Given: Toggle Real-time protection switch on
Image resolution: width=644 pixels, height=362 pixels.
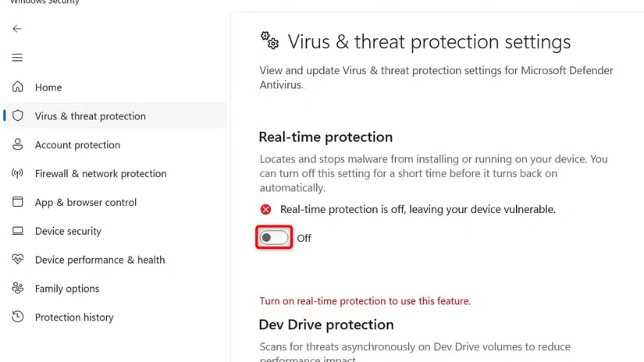Looking at the screenshot, I should pos(274,238).
